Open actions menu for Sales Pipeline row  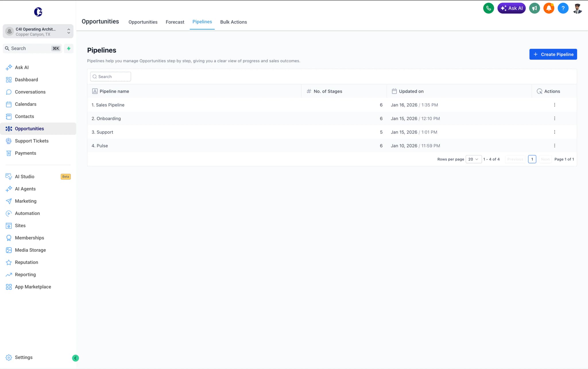pos(554,105)
